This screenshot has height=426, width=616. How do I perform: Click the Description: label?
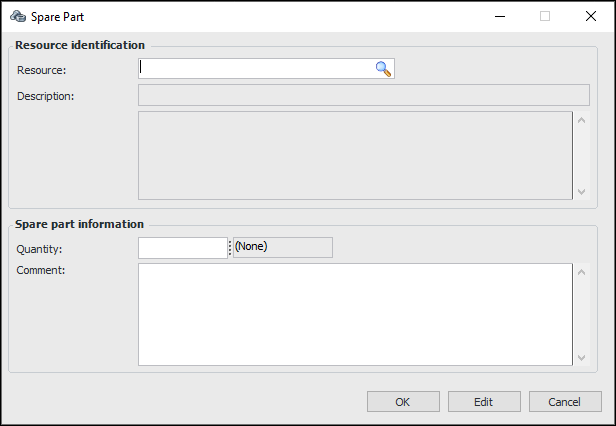[46, 96]
